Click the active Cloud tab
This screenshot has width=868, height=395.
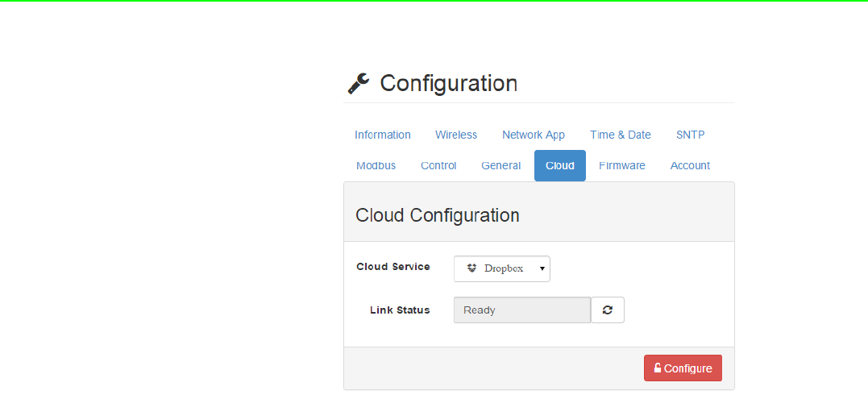(x=559, y=165)
